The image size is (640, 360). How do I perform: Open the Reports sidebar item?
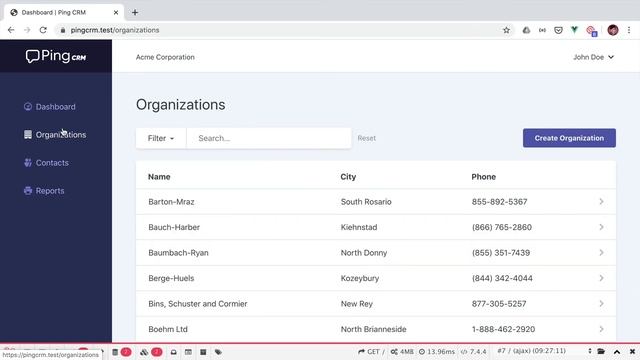44,191
